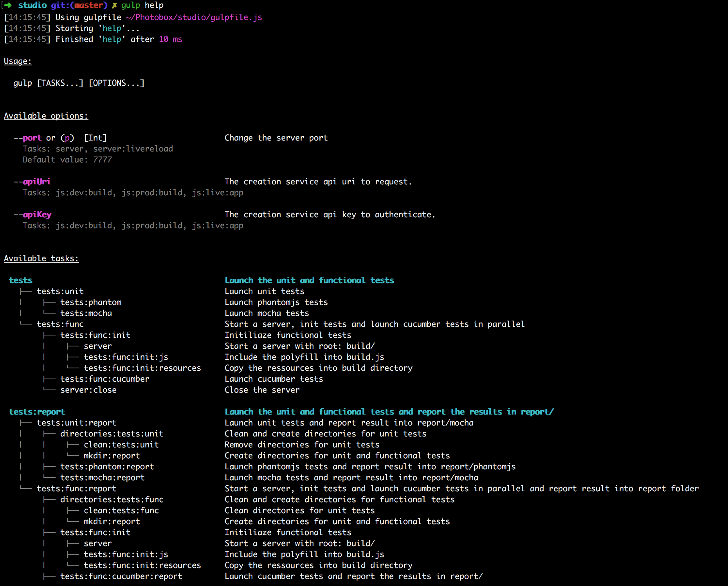Click the cyan 'tests:report' task heading
Screen dimensions: 728x586
[x=37, y=412]
